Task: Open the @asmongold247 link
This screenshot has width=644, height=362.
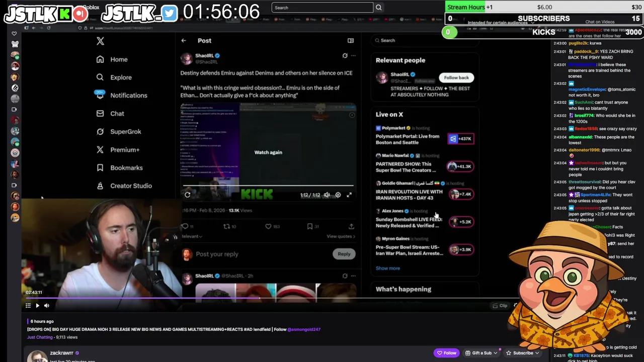Action: pos(304,329)
